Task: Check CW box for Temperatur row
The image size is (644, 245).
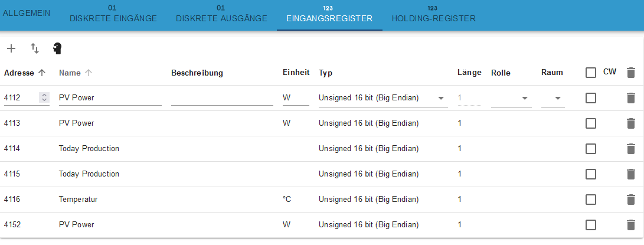Action: (x=591, y=200)
